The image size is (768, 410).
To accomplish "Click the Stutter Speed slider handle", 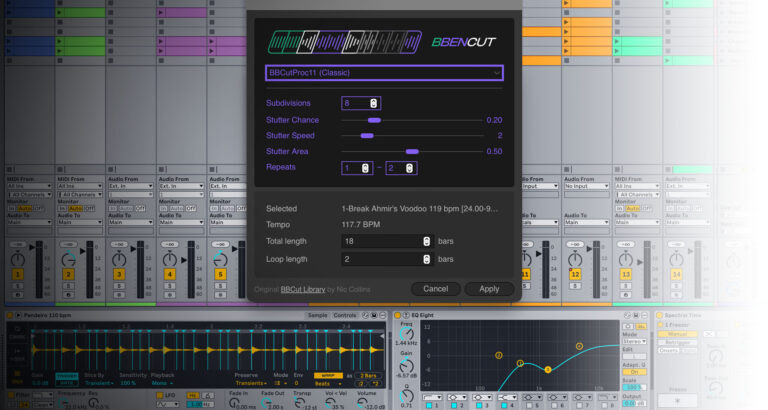I will point(367,136).
